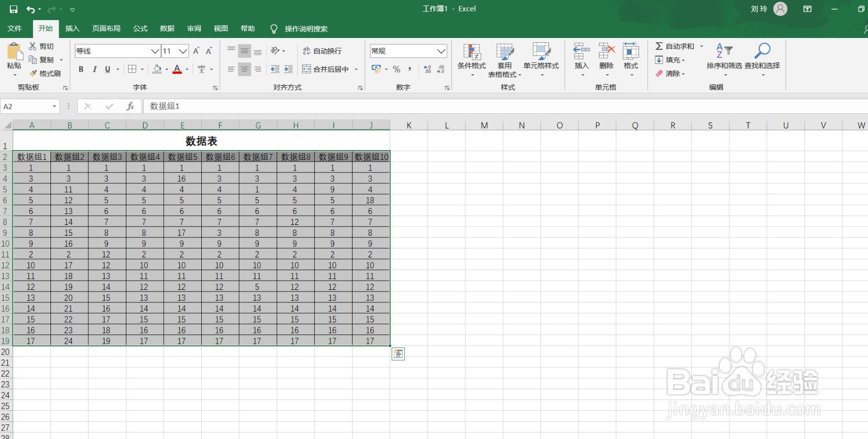The width and height of the screenshot is (868, 439).
Task: Cut selection with the scissors icon
Action: click(33, 47)
